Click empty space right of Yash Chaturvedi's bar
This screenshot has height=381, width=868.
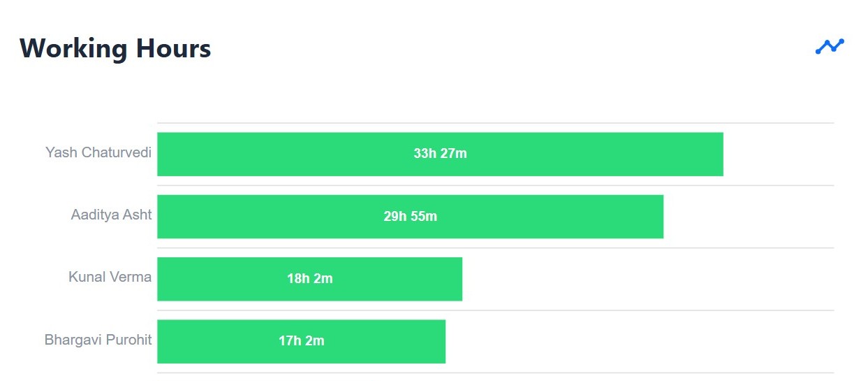point(779,154)
